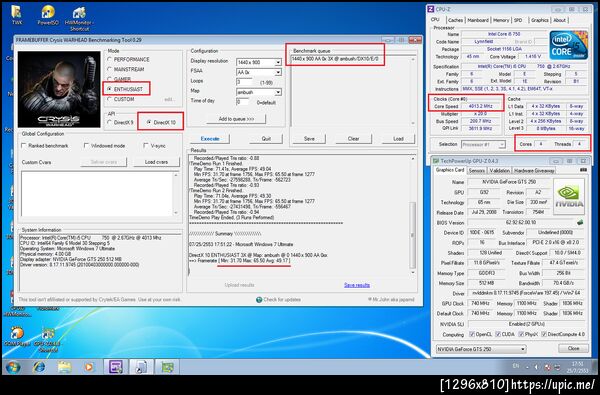Enable the Ranked benchmark checkbox
Screen dimensions: 600x395
24,145
